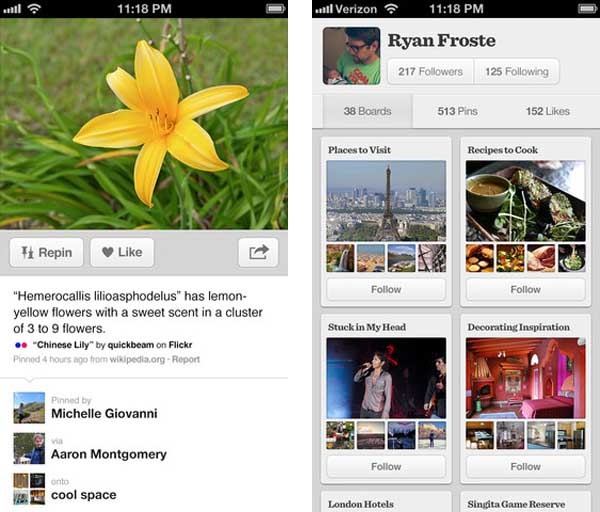View the 125 Following list
600x512 pixels.
pyautogui.click(x=516, y=72)
